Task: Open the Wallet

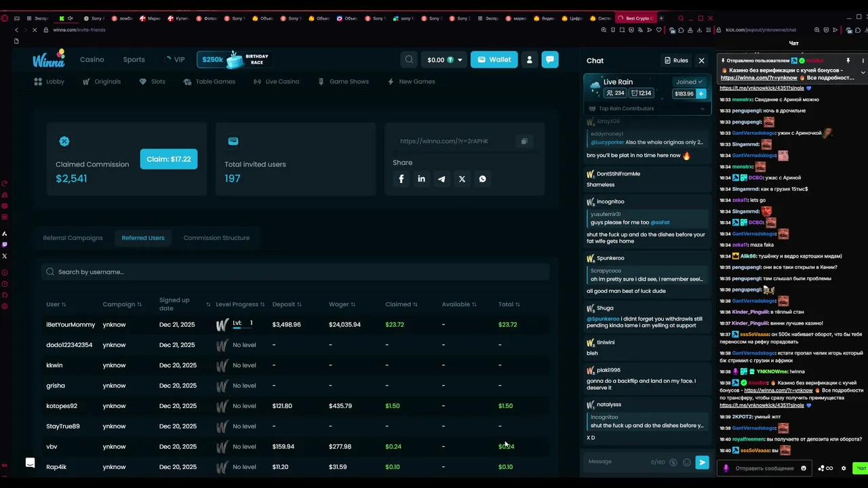Action: tap(494, 60)
